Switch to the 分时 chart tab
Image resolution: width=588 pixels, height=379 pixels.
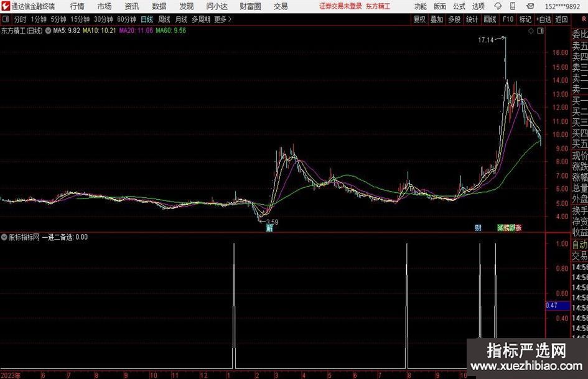tap(21, 19)
